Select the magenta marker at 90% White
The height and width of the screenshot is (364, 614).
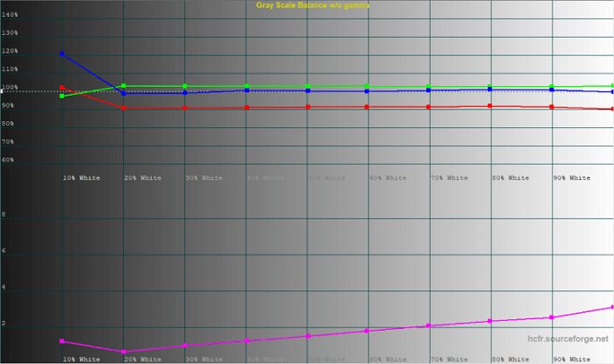pos(551,317)
